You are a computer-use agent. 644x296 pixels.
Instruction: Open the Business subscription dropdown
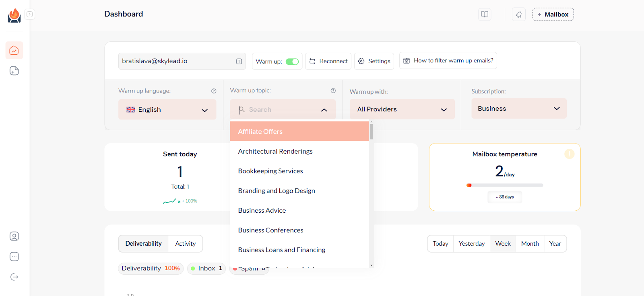coord(518,109)
